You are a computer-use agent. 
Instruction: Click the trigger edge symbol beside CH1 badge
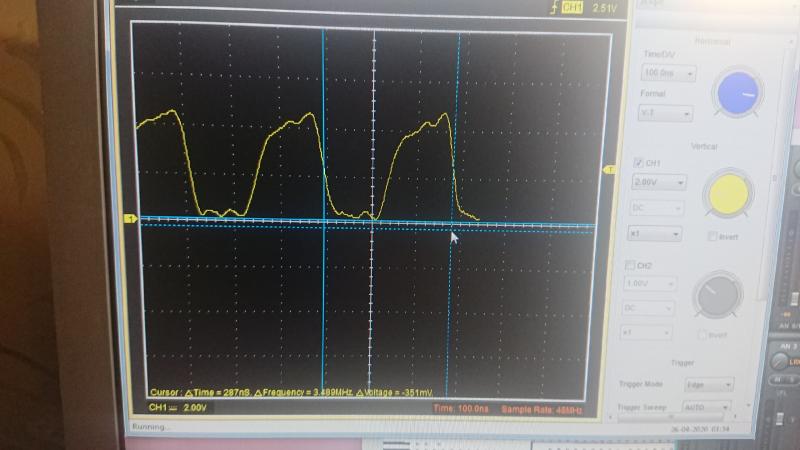point(553,7)
